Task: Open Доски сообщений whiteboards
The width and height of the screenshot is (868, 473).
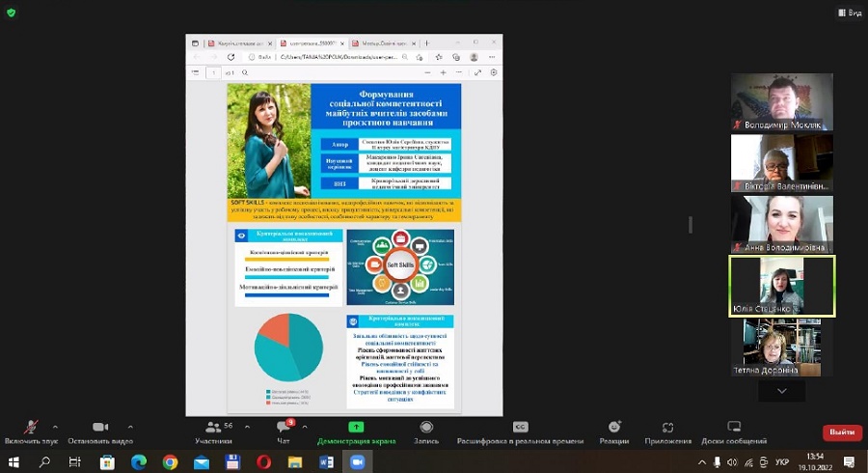Action: click(x=734, y=431)
